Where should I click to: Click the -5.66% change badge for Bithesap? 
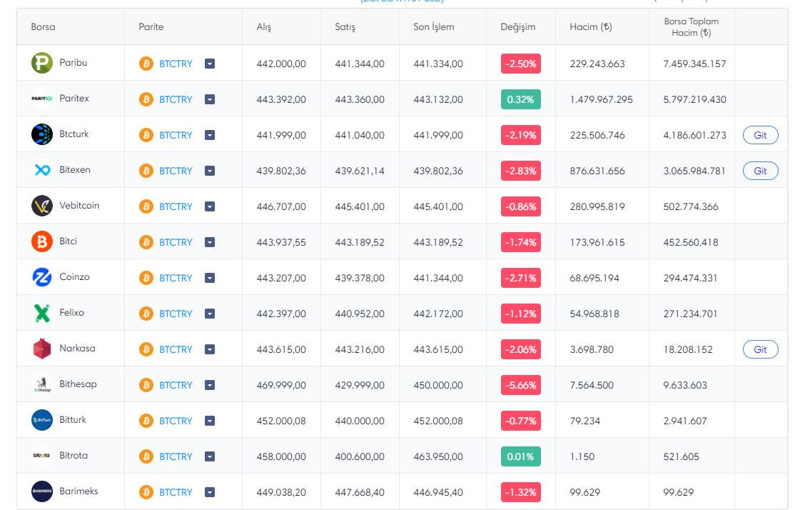[521, 385]
